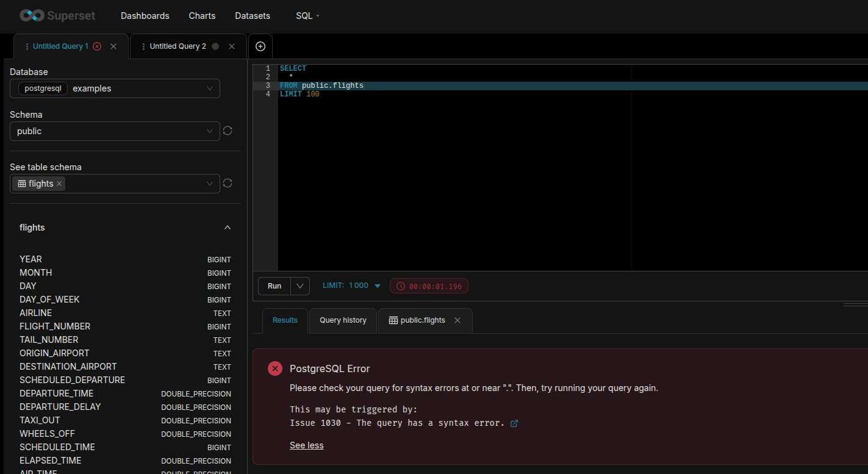868x474 pixels.
Task: Refresh the schema list
Action: pos(228,131)
